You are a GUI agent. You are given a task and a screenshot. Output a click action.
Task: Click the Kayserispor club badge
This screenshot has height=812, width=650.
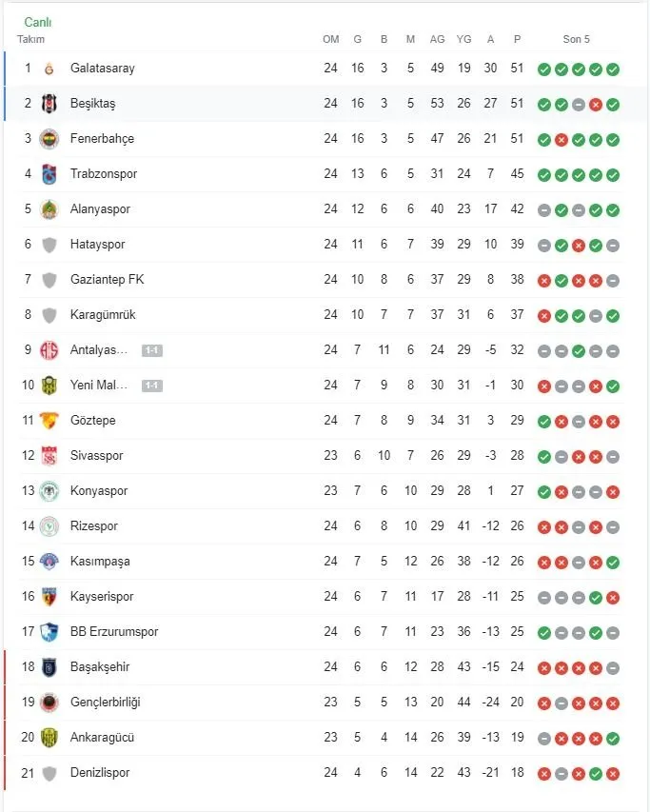(x=49, y=597)
